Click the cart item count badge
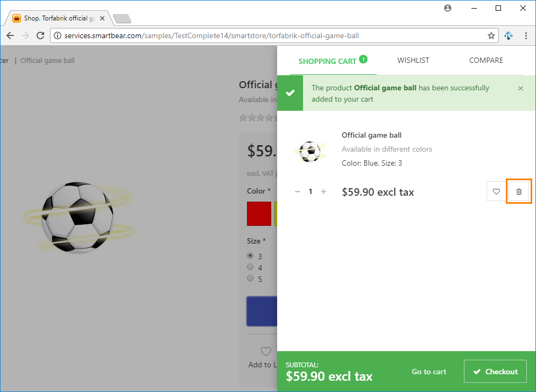 pyautogui.click(x=363, y=59)
